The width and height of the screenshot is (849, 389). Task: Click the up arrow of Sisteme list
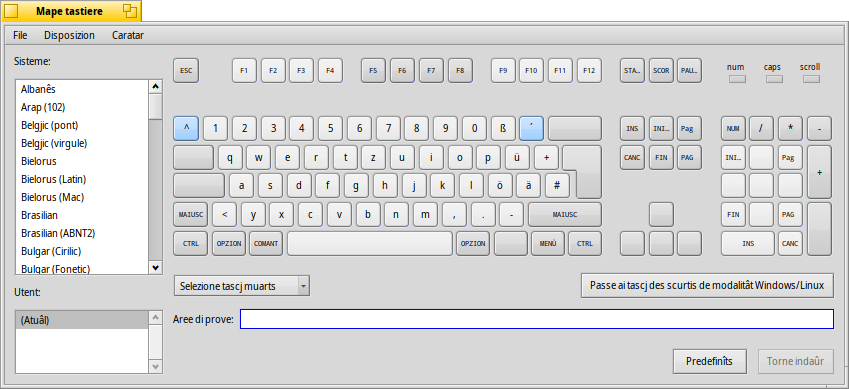(x=155, y=86)
